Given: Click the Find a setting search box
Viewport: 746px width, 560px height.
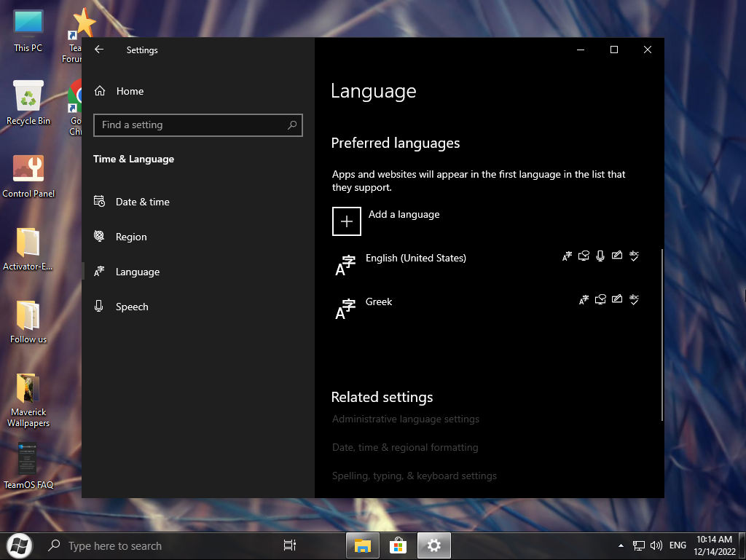Looking at the screenshot, I should click(189, 125).
